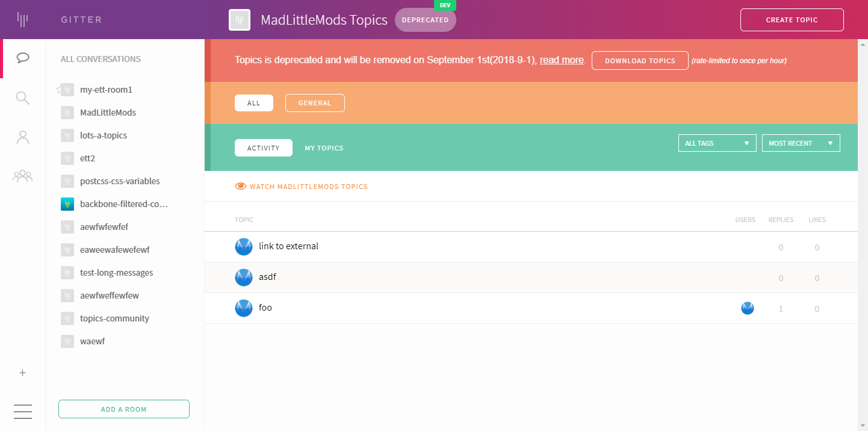868x431 pixels.
Task: Favorite star on my-ett-room1
Action: (59, 90)
